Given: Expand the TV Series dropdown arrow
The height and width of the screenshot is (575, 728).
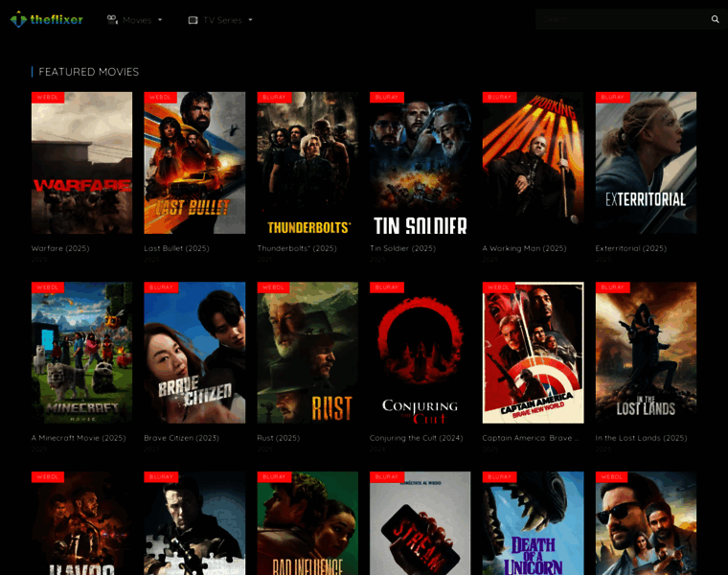Looking at the screenshot, I should coord(251,20).
